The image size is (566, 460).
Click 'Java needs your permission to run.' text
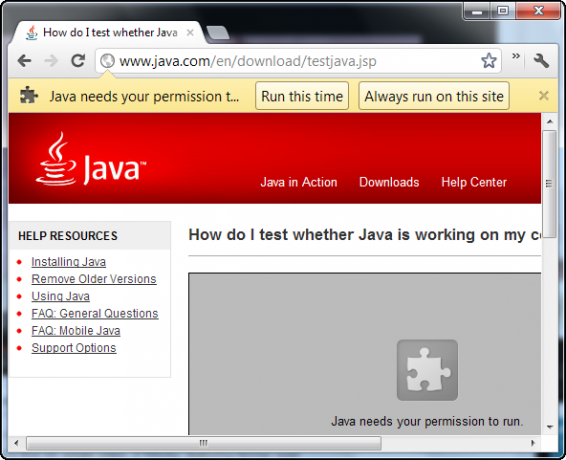pyautogui.click(x=427, y=421)
